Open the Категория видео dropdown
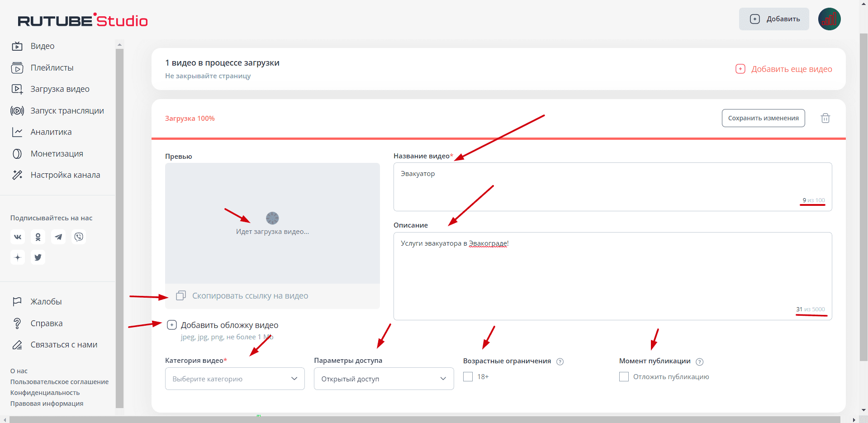Viewport: 868px width, 423px height. coord(235,379)
